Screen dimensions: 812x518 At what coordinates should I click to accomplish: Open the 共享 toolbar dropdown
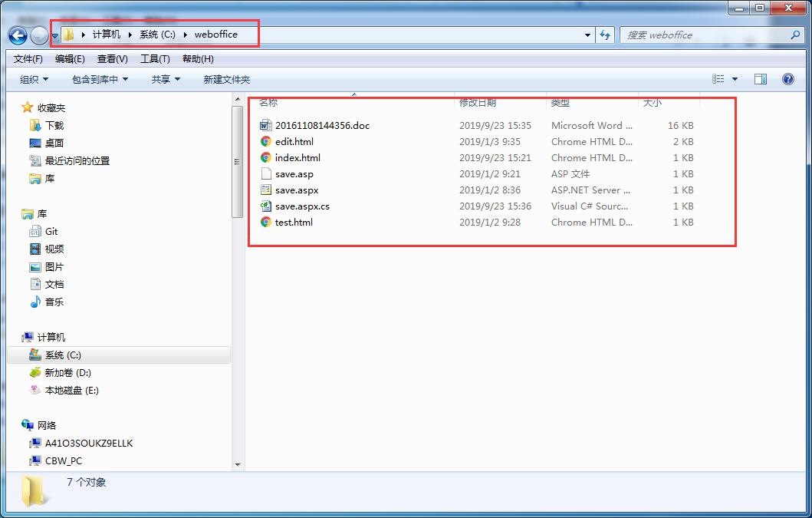pyautogui.click(x=166, y=79)
